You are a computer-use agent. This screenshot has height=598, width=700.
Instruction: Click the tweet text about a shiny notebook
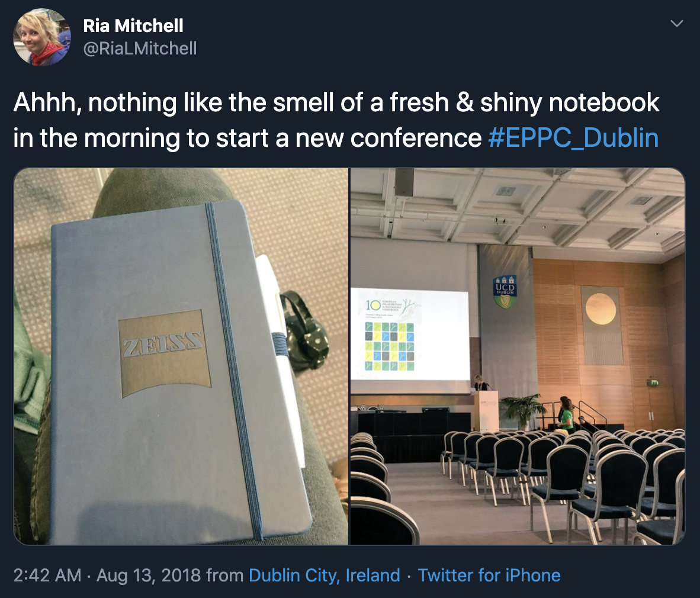(336, 103)
